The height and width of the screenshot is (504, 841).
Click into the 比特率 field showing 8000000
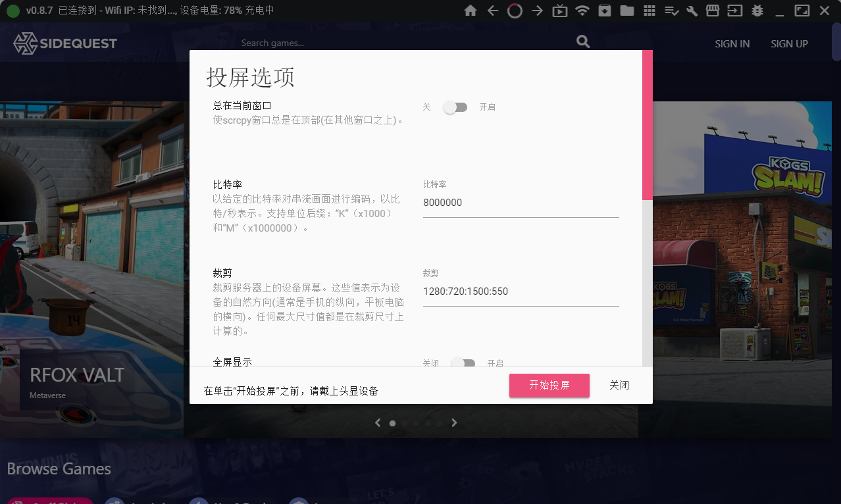521,203
